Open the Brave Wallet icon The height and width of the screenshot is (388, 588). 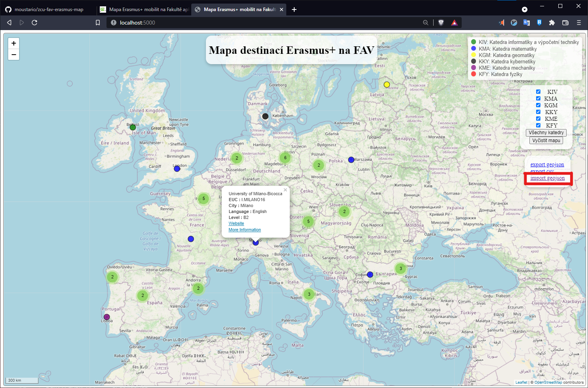tap(565, 23)
